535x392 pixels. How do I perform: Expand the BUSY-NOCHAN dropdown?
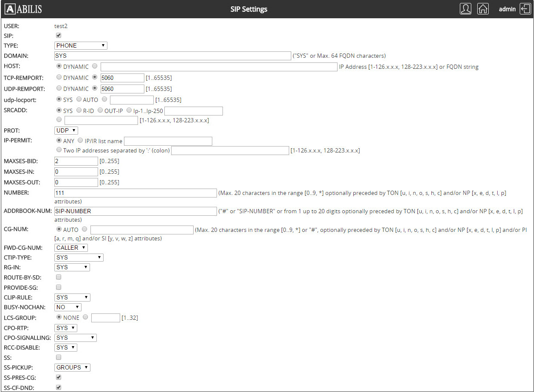(68, 307)
